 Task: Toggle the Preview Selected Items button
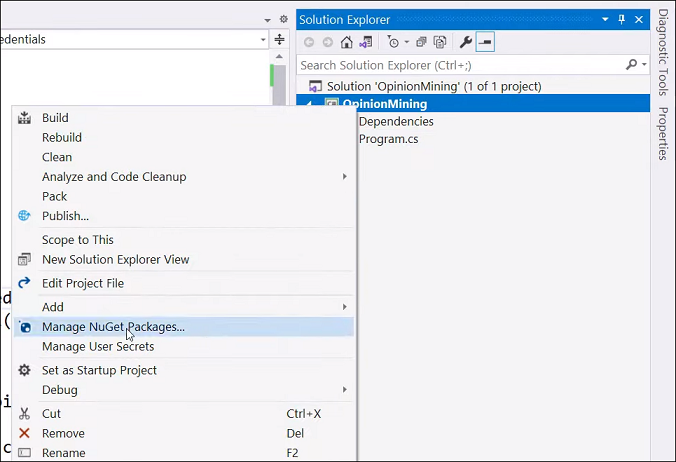pos(485,42)
